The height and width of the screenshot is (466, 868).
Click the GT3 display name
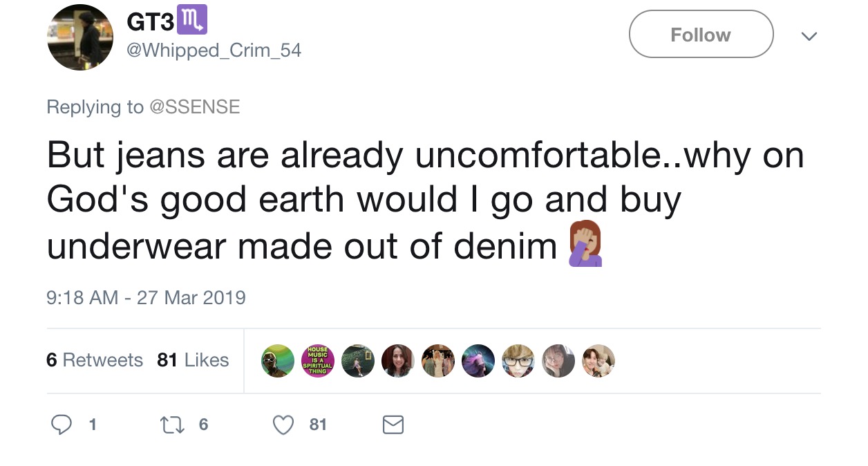(150, 21)
